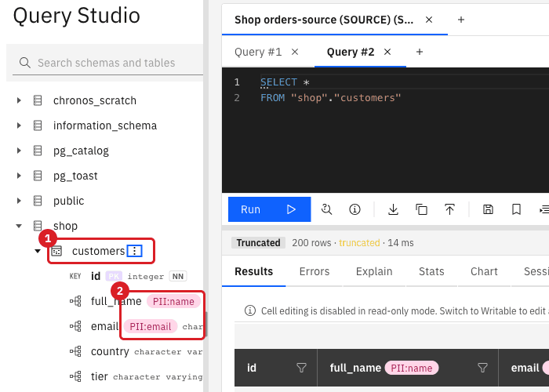The width and height of the screenshot is (549, 392).
Task: Click the search magnifier icon in sidebar
Action: (25, 63)
